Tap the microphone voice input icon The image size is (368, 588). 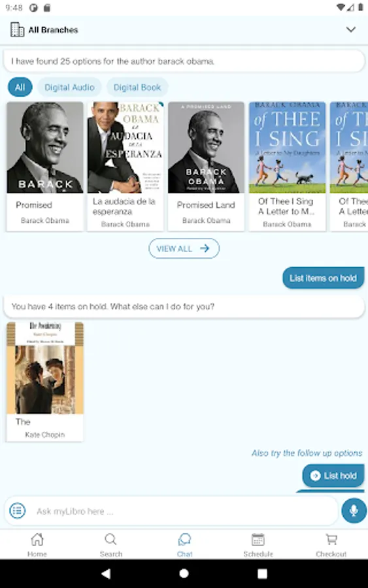[x=354, y=510]
